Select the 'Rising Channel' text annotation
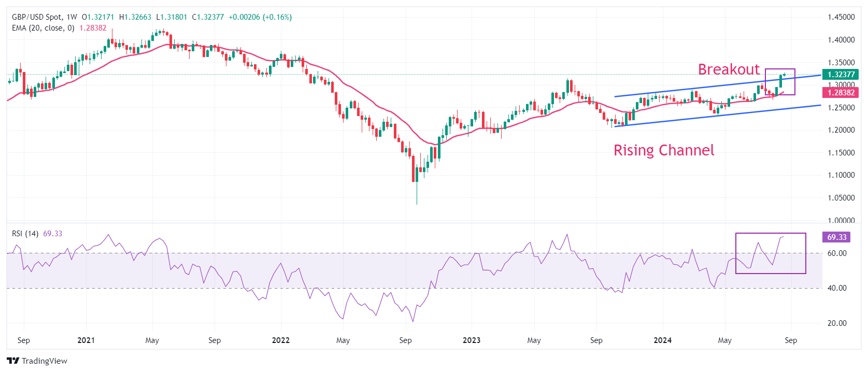This screenshot has width=868, height=372. click(x=663, y=150)
